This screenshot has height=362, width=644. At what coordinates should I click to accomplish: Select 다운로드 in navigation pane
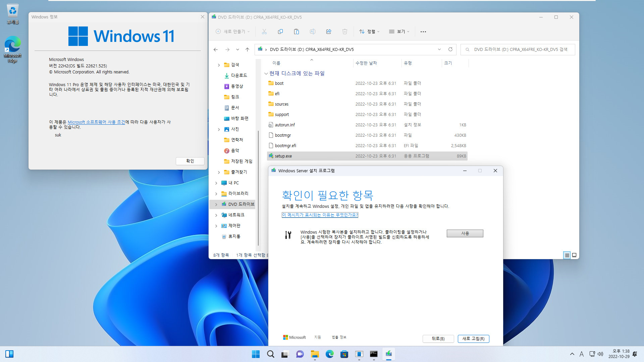tap(239, 75)
